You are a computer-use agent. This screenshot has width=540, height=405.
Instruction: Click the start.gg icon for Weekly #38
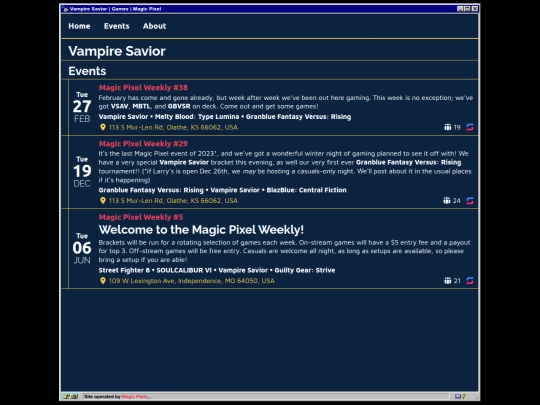(470, 127)
